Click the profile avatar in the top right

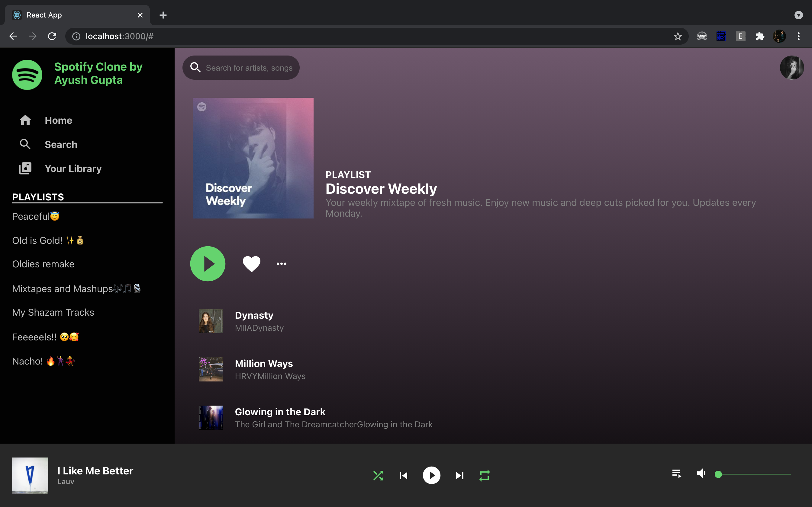point(792,67)
